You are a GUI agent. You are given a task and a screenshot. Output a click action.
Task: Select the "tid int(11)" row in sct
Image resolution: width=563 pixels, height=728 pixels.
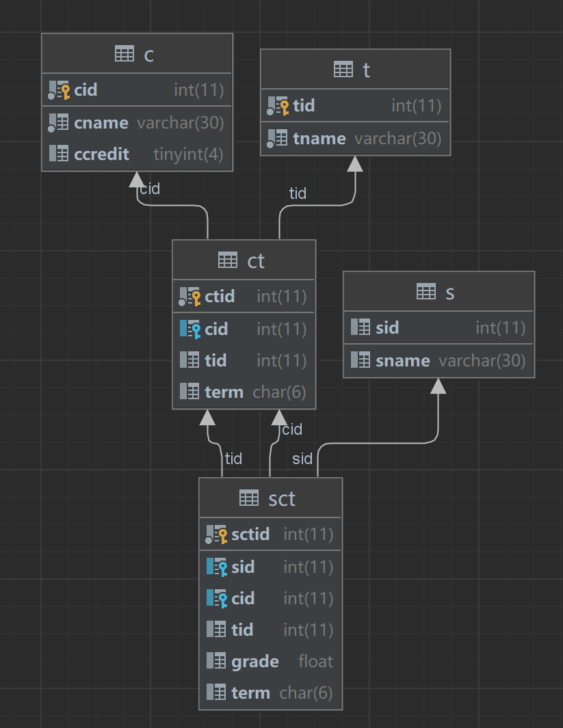pos(270,630)
